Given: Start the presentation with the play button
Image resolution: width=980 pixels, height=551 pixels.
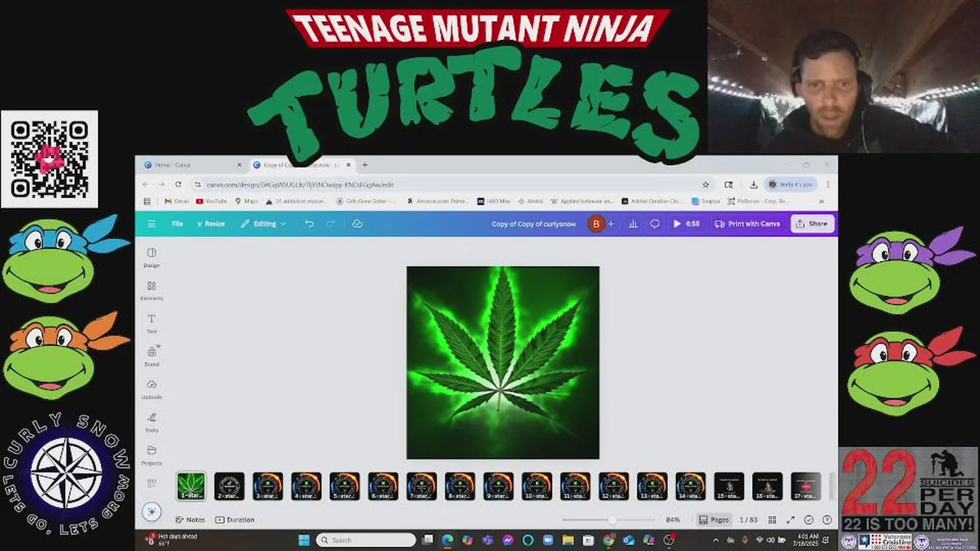Looking at the screenshot, I should [685, 223].
